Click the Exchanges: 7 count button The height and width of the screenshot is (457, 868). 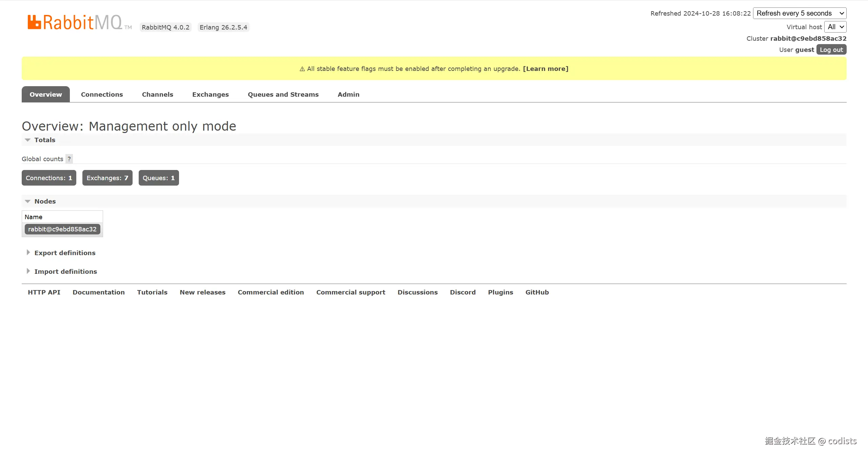(x=107, y=178)
